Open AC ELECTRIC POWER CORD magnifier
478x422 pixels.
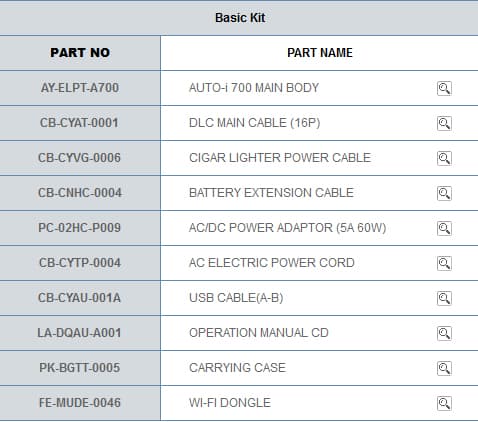click(x=444, y=263)
